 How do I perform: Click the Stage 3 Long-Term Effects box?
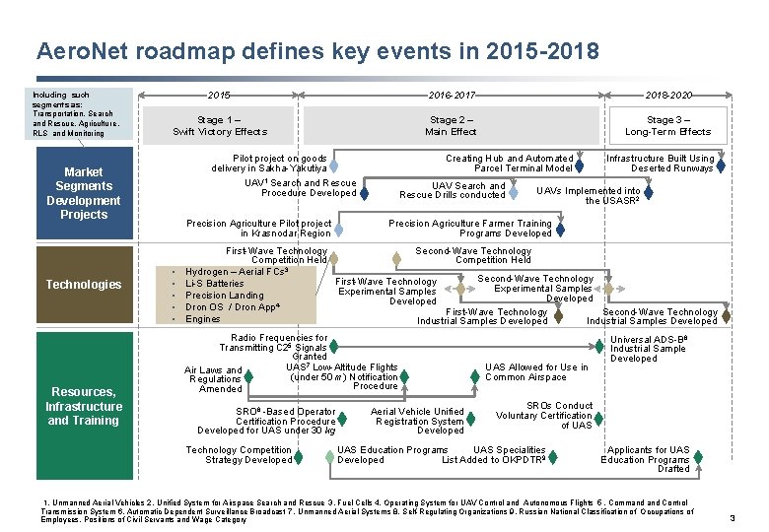668,126
